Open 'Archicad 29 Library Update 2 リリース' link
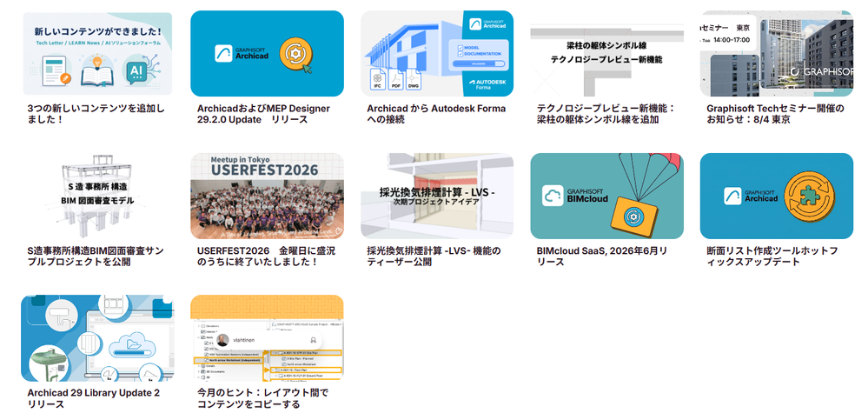The image size is (868, 420). (x=94, y=398)
